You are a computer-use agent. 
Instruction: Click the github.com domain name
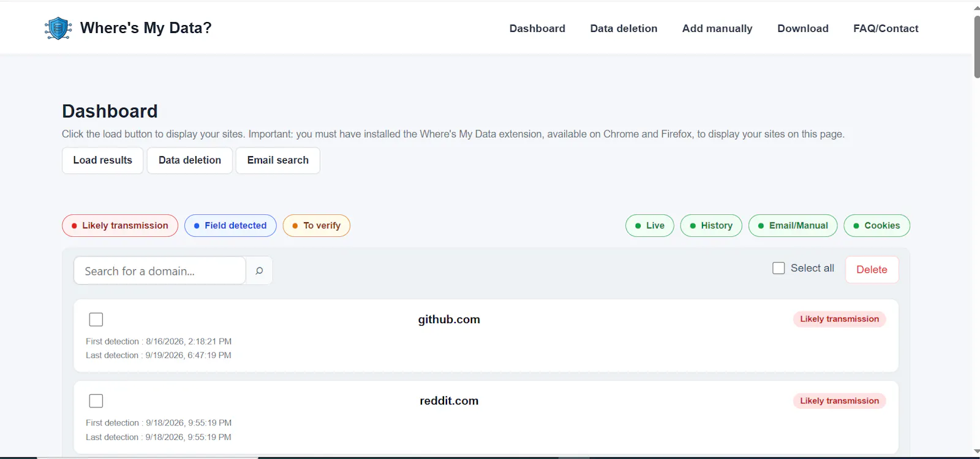click(x=449, y=319)
